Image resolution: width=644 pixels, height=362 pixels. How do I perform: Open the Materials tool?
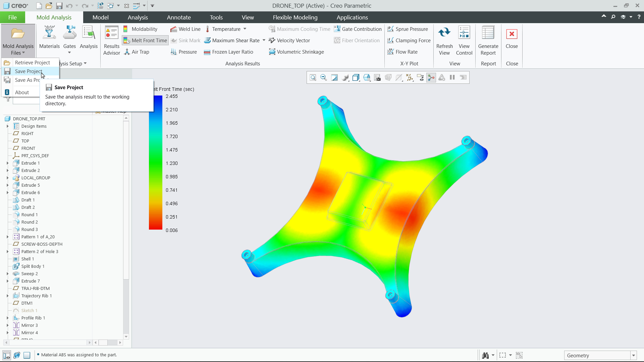pyautogui.click(x=49, y=37)
